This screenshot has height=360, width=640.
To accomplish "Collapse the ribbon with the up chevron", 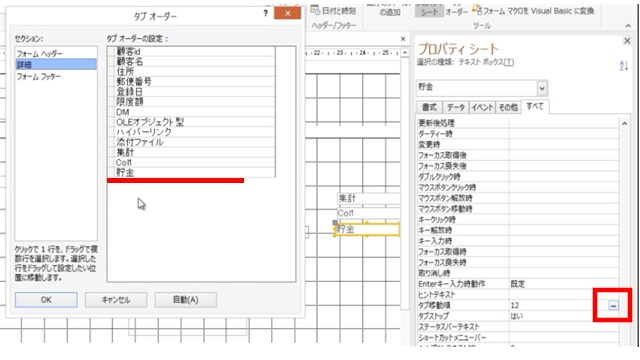I will click(x=628, y=26).
